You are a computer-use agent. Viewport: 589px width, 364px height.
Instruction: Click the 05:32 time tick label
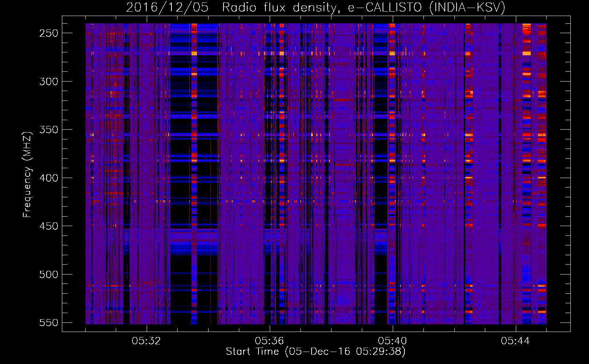click(146, 341)
